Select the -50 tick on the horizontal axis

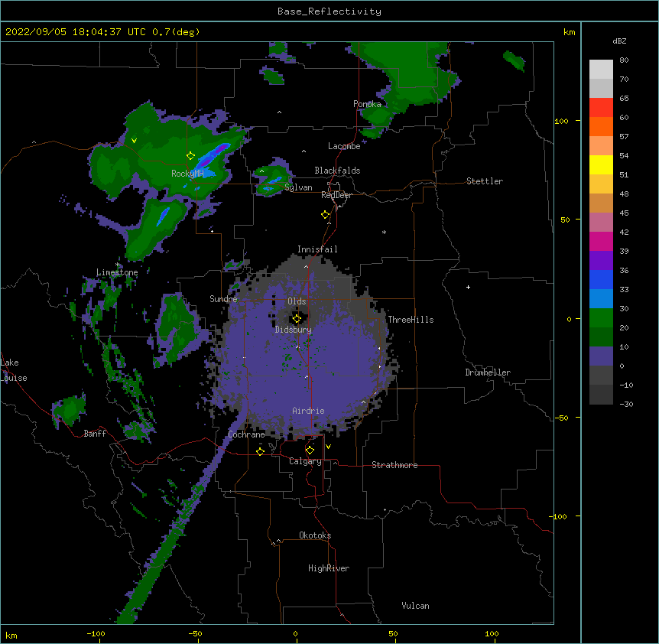tap(195, 633)
